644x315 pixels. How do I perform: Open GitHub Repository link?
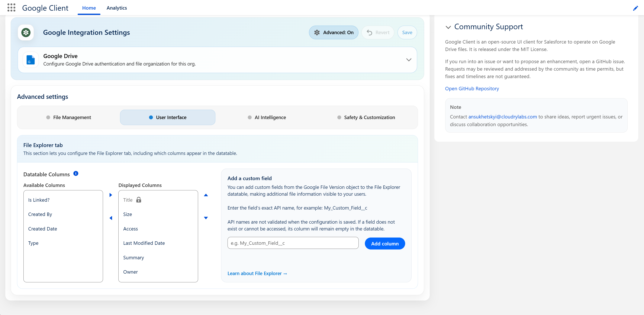[x=472, y=89]
